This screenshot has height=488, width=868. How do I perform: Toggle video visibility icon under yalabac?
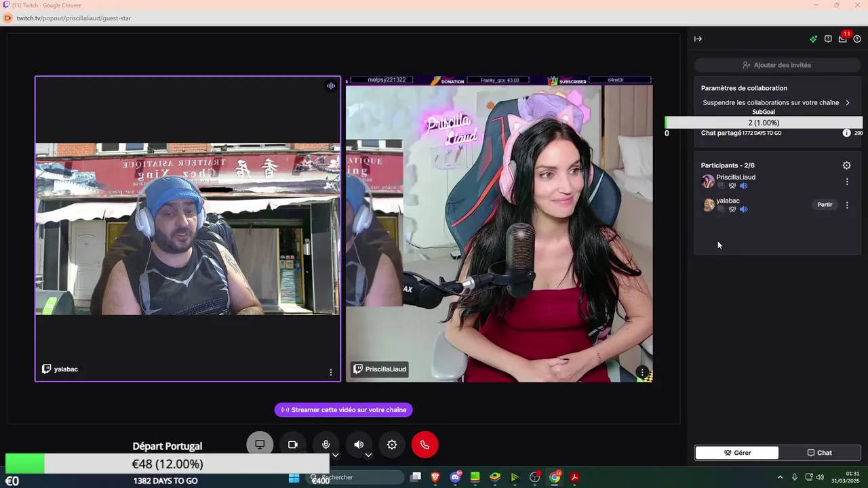[732, 209]
